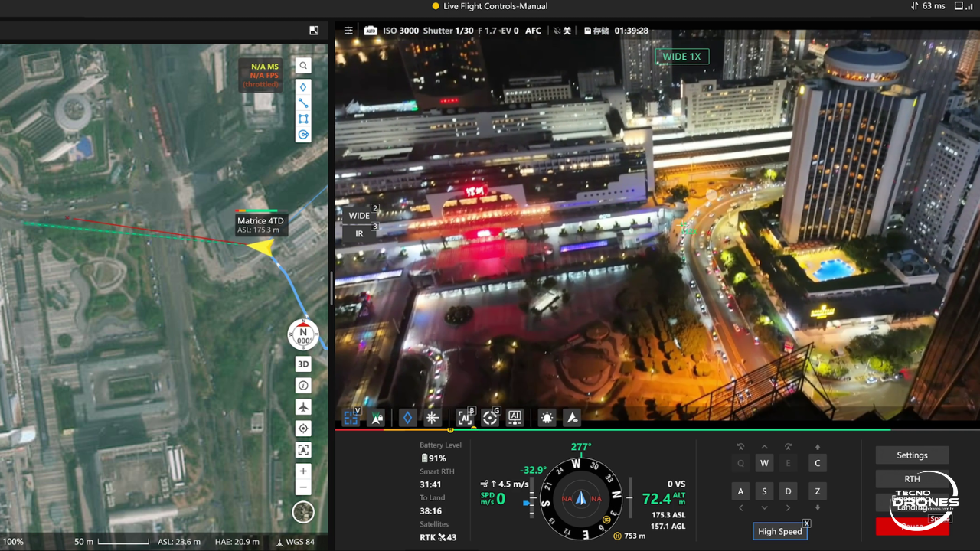Select the IR camera view
Viewport: 980px width, 551px height.
(361, 233)
